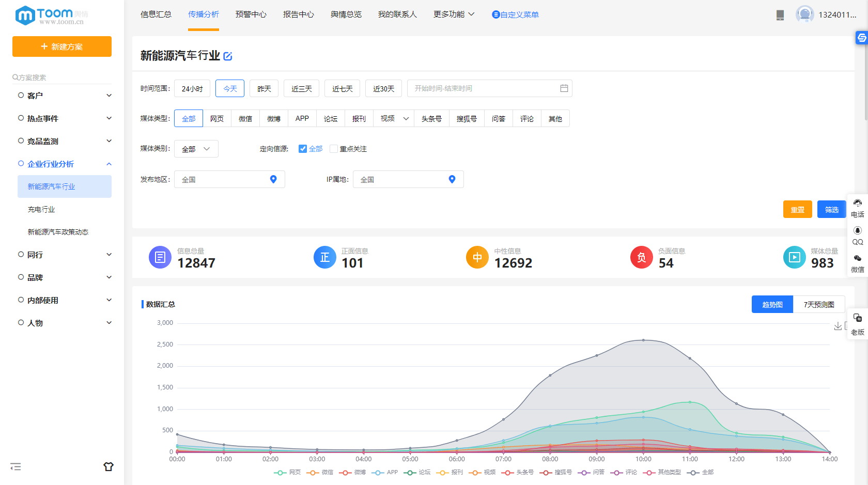Toggle 微博 series in chart legend
This screenshot has width=868, height=485.
(x=352, y=472)
